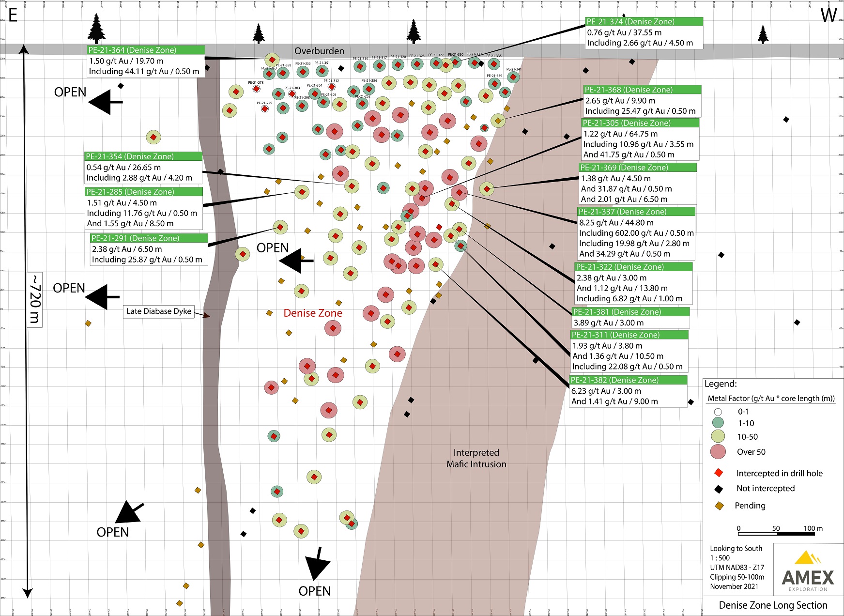Image resolution: width=844 pixels, height=616 pixels.
Task: Click the downward arrow above the bottom OPEN label
Action: [317, 564]
